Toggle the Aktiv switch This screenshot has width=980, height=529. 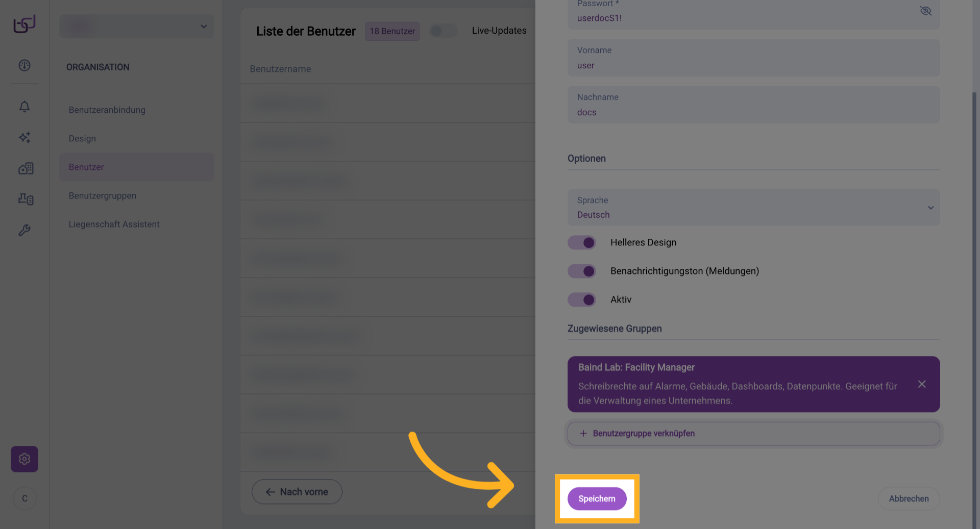click(582, 299)
